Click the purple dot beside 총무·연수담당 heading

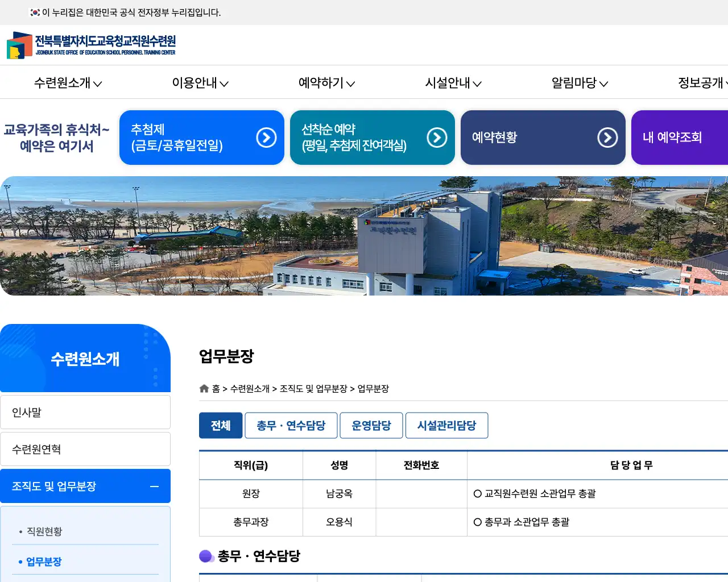pyautogui.click(x=206, y=556)
